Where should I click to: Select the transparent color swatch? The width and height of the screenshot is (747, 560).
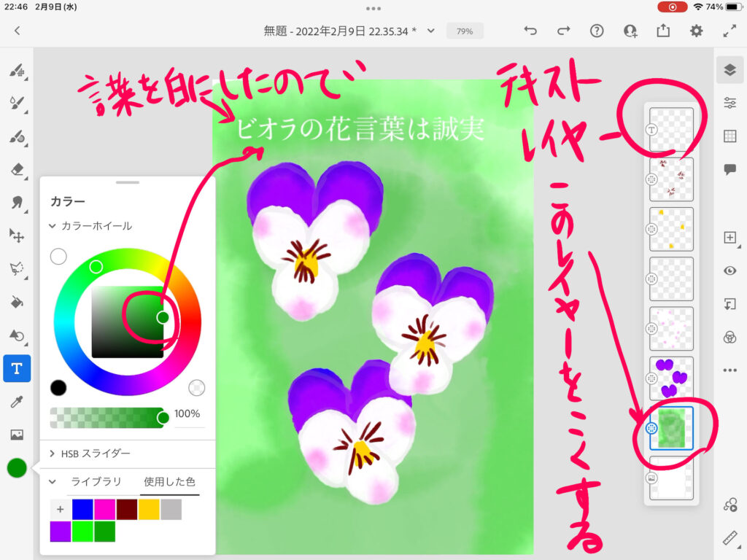click(x=196, y=387)
